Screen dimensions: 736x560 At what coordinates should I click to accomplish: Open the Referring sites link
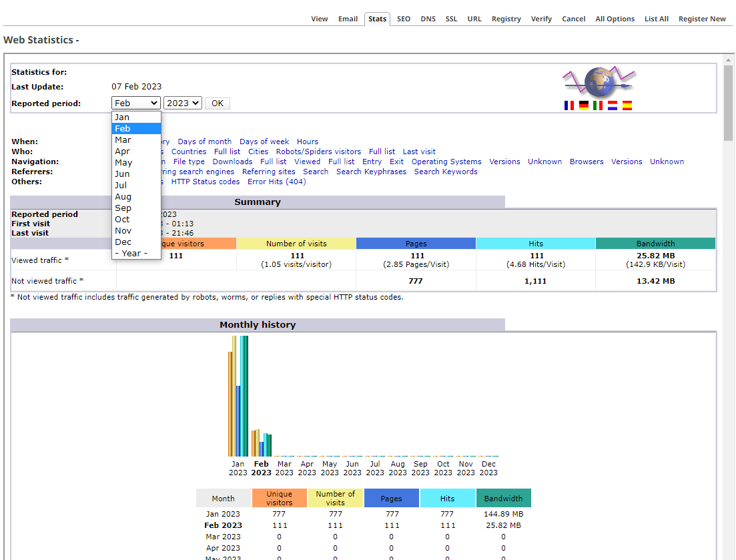(x=268, y=172)
